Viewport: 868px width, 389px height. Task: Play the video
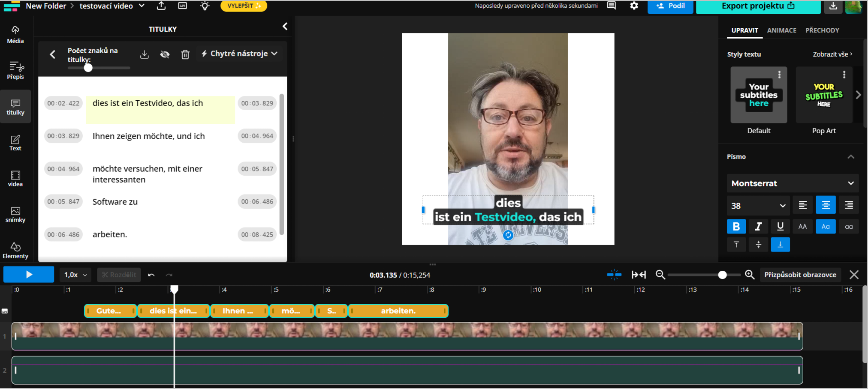click(x=29, y=275)
